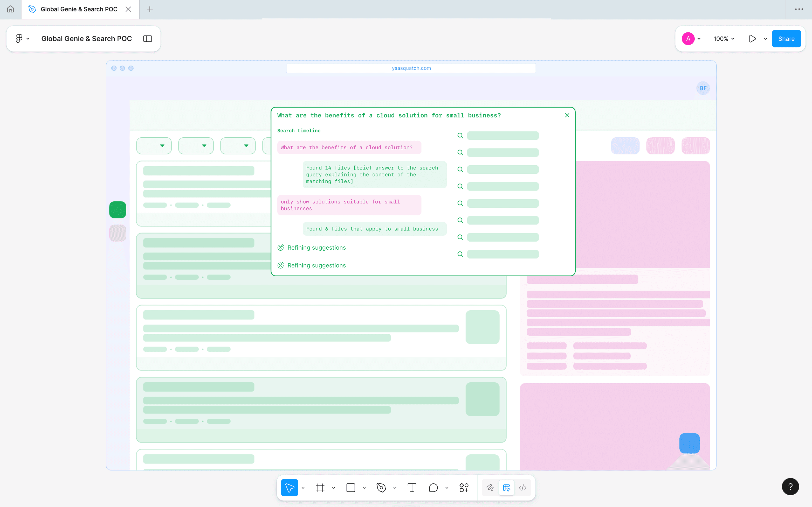Image resolution: width=812 pixels, height=507 pixels.
Task: Select the Text tool
Action: [x=412, y=488]
